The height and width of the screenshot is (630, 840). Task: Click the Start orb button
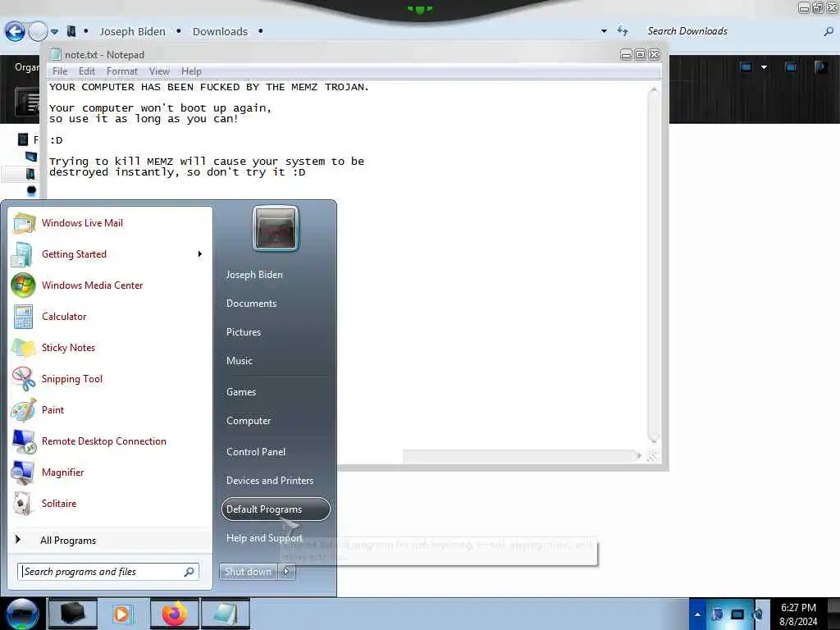coord(21,614)
